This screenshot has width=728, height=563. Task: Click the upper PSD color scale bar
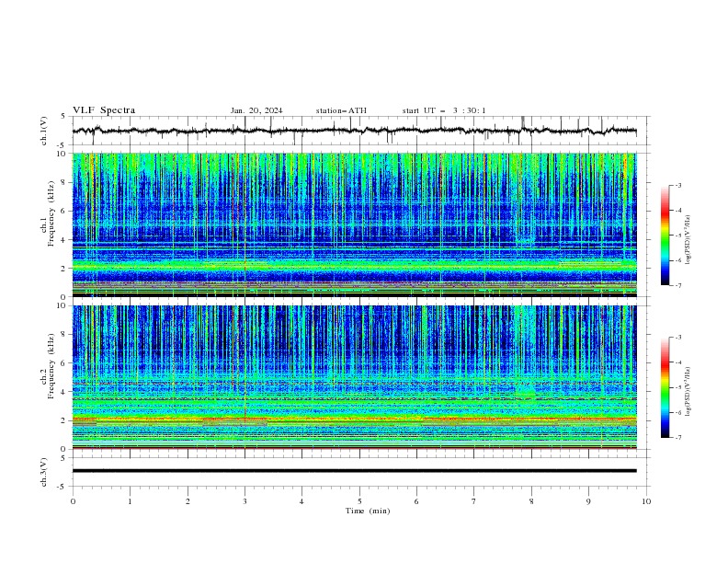click(665, 236)
